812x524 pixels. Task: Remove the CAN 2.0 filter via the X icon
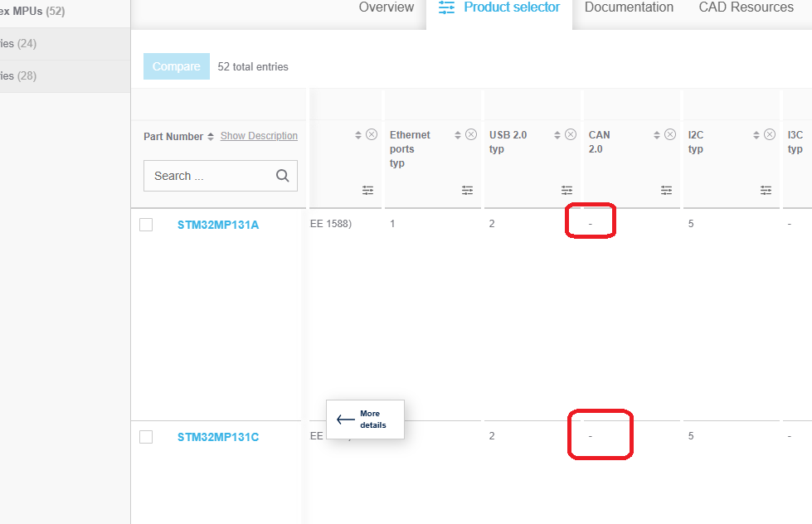point(670,133)
